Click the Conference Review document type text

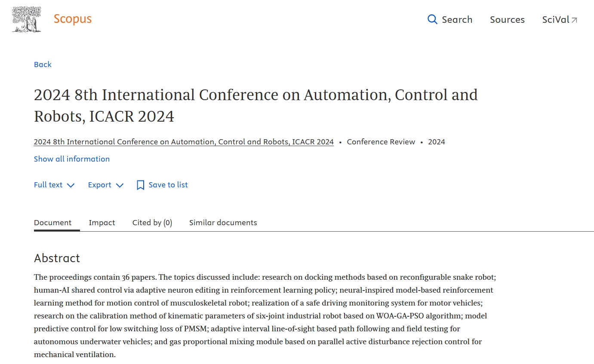[x=381, y=142]
